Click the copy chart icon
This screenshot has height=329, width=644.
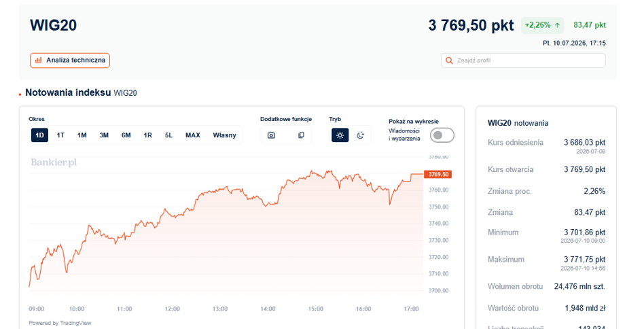[x=301, y=135]
